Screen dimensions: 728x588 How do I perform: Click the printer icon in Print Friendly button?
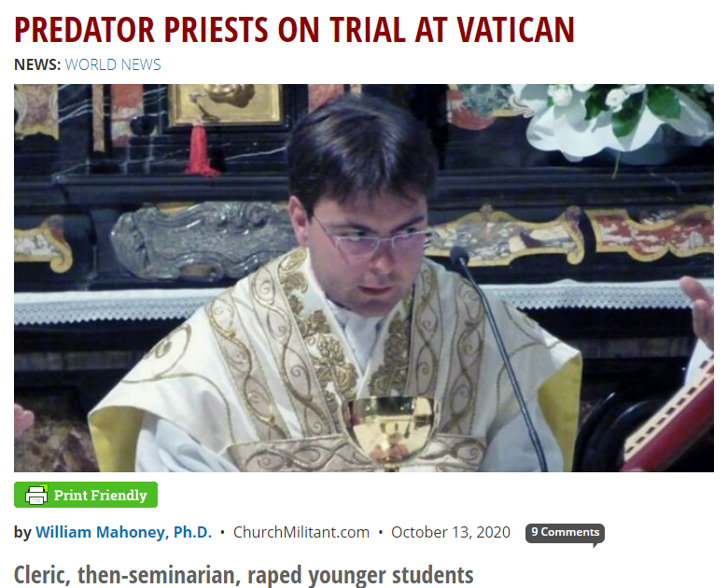(36, 495)
